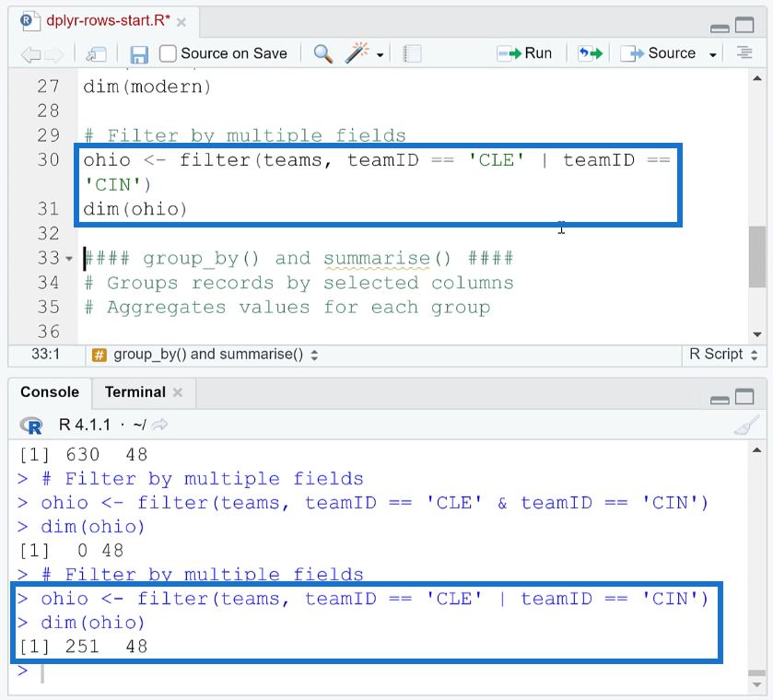The height and width of the screenshot is (700, 773).
Task: Compile report notebook icon
Action: [412, 53]
